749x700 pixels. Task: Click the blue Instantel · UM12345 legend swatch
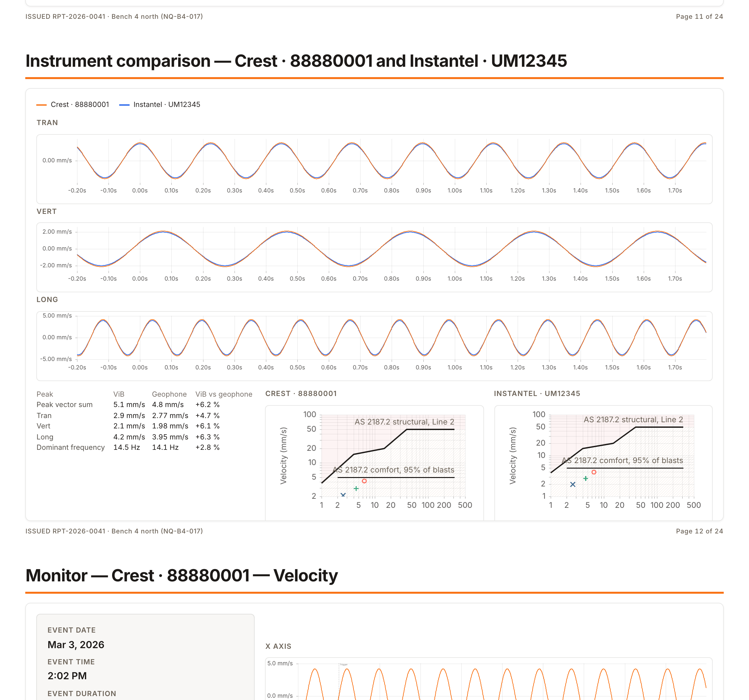click(x=124, y=105)
